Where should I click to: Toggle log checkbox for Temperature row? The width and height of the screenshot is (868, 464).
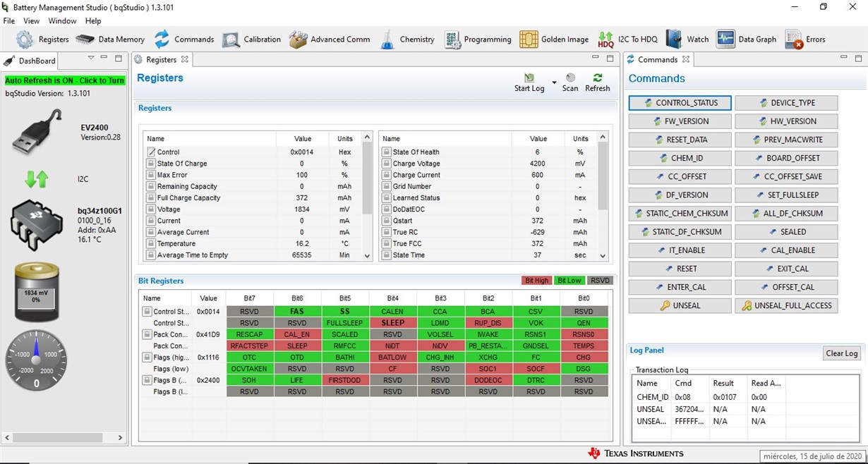(150, 243)
